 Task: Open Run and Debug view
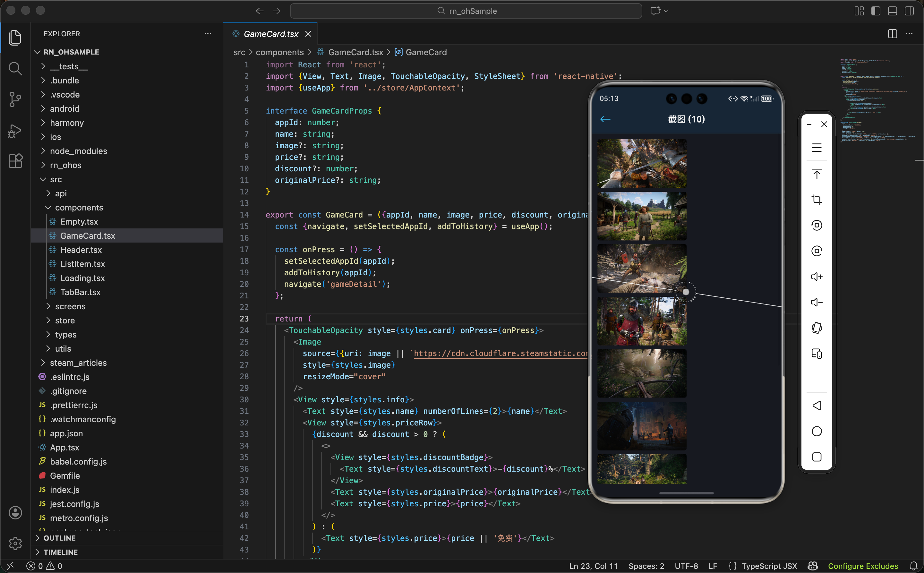click(x=15, y=131)
